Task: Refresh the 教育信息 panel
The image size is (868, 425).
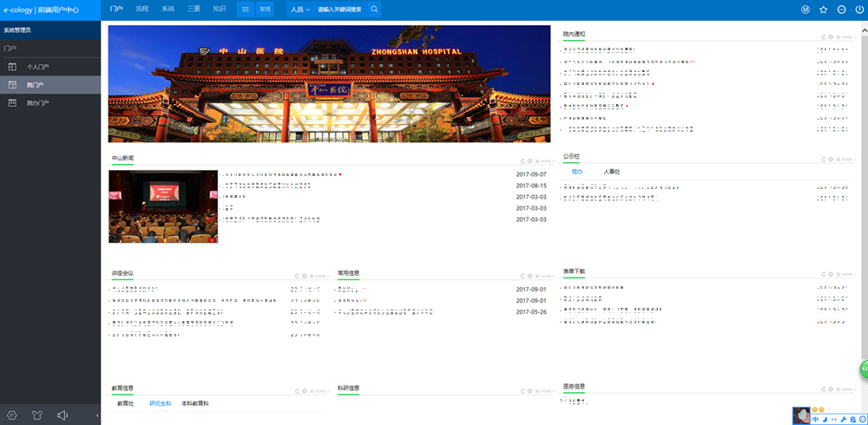Action: point(297,390)
